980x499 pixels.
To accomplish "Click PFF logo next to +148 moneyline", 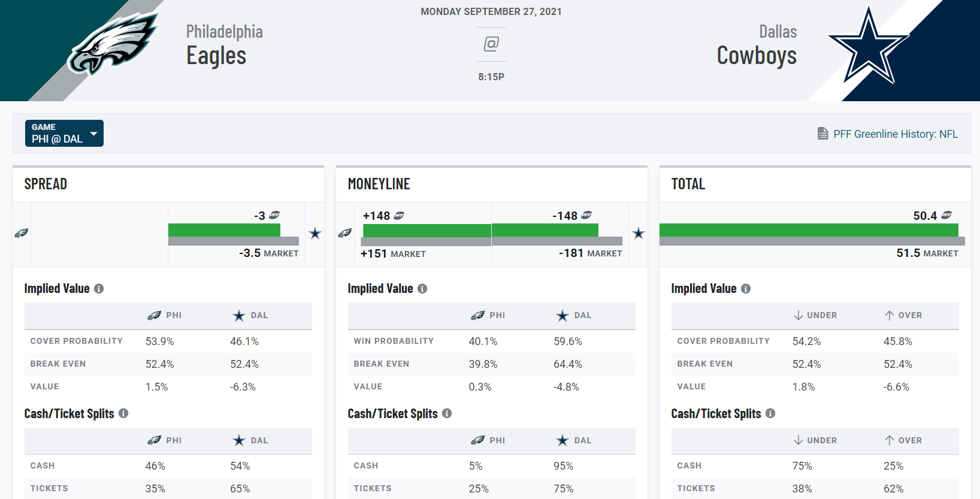I will click(399, 216).
